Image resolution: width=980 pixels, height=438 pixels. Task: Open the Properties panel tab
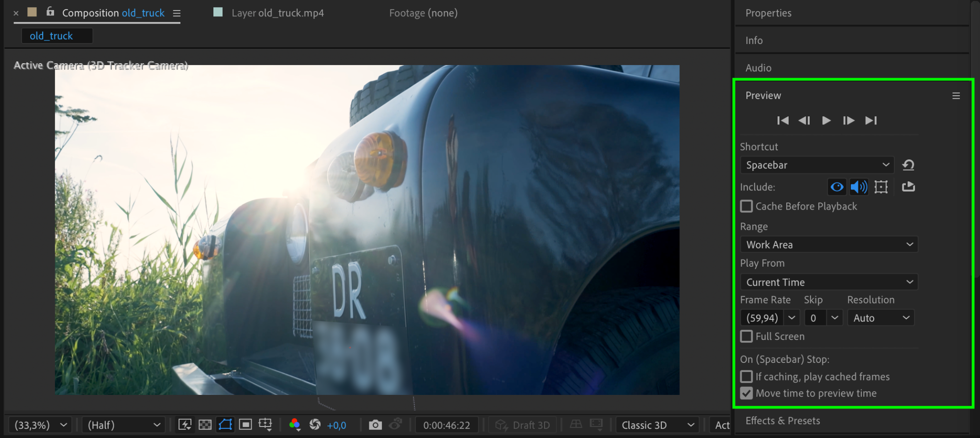point(768,13)
